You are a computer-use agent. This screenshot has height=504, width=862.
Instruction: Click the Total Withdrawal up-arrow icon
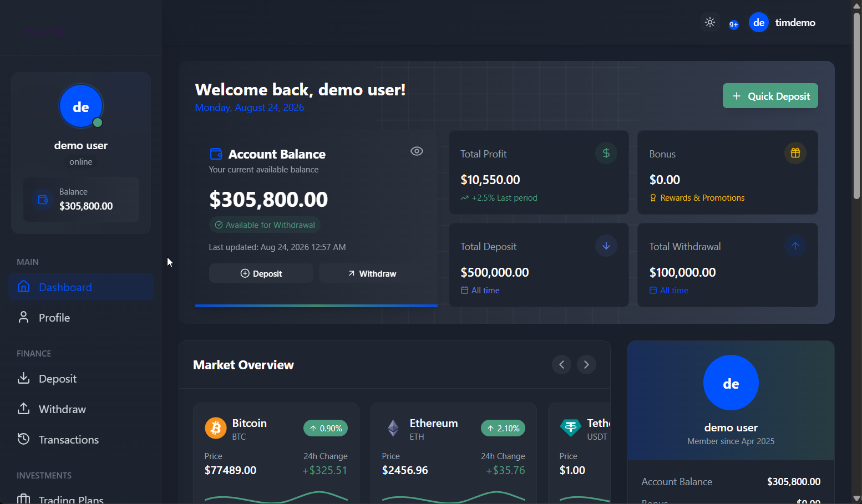pyautogui.click(x=795, y=246)
